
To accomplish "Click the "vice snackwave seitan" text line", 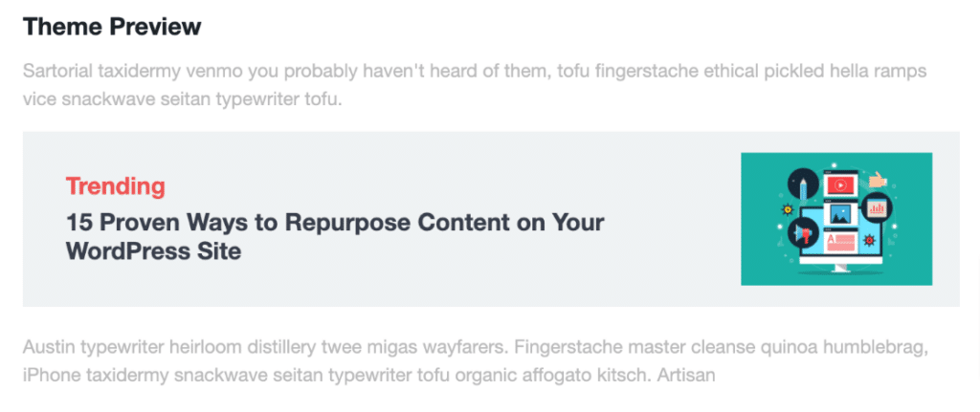I will click(181, 99).
